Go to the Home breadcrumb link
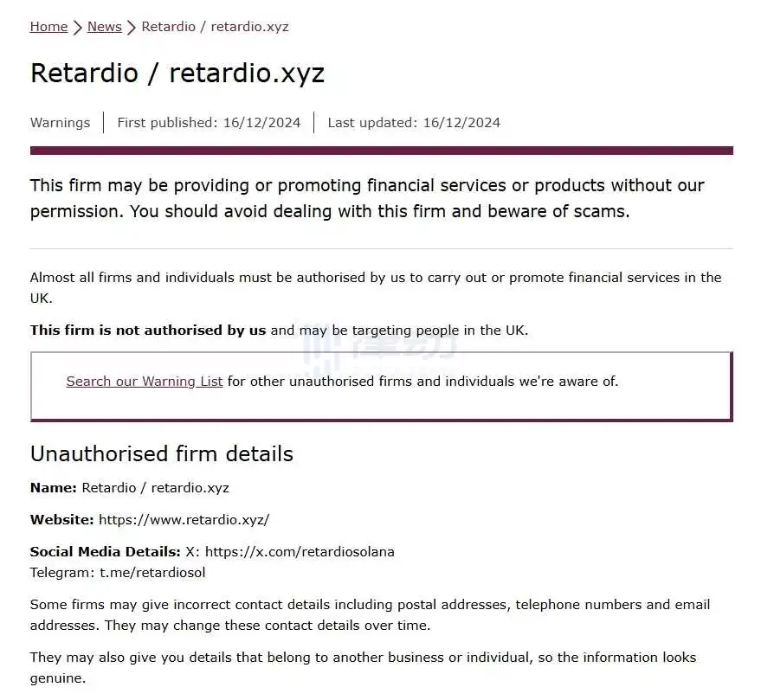The width and height of the screenshot is (761, 700). coord(48,27)
